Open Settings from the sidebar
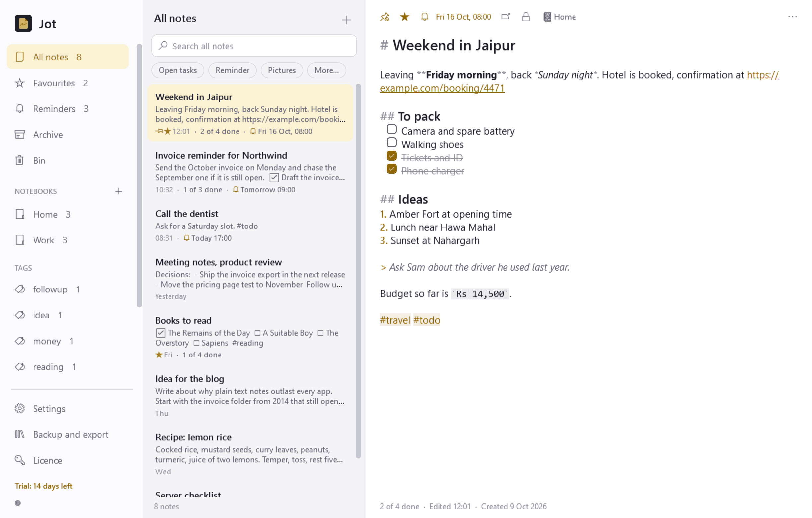This screenshot has width=812, height=518. pos(67,408)
